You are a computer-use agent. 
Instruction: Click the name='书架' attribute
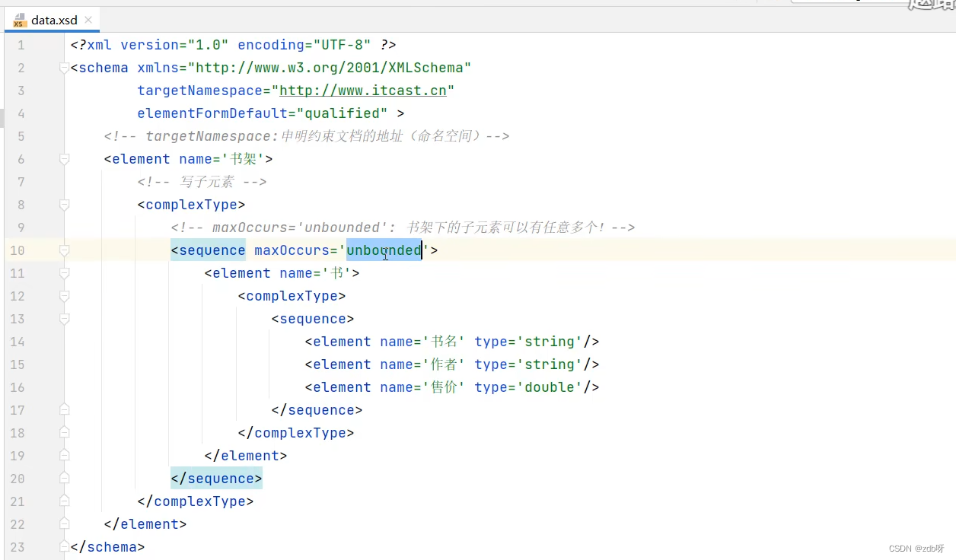(x=221, y=159)
